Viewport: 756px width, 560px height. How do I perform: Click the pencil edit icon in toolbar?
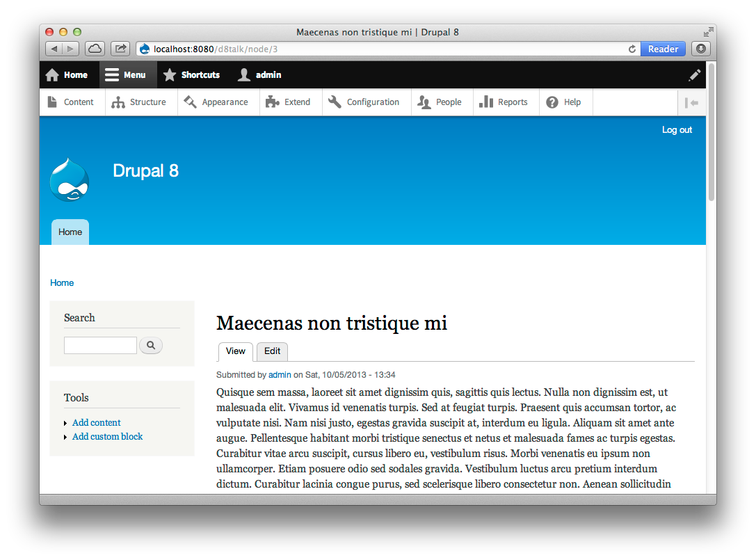coord(694,75)
